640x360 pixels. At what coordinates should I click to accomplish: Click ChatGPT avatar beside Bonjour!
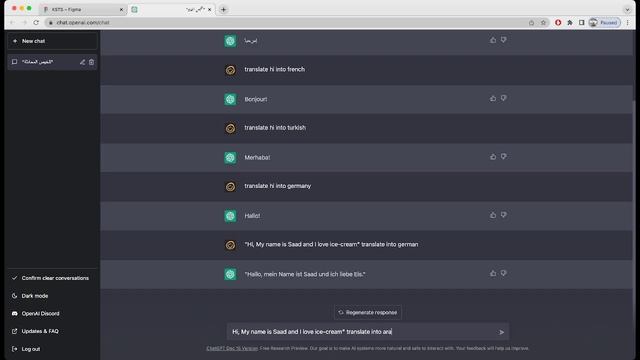(x=230, y=99)
